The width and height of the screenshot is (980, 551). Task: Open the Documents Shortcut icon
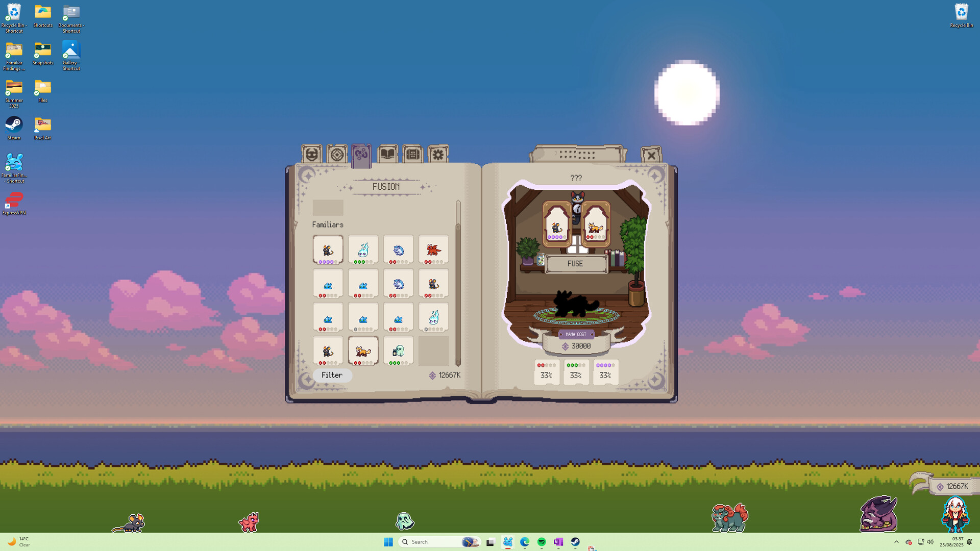[71, 18]
